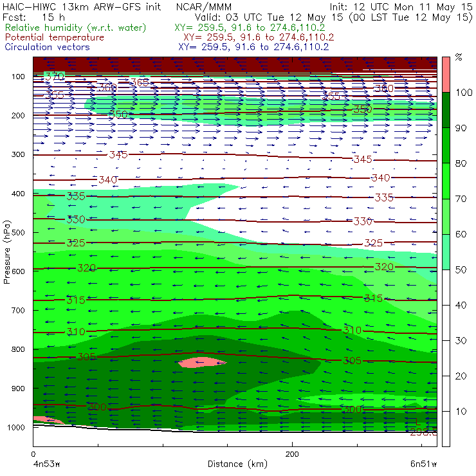Click the 70-80% bright green colorbar swatch
Viewport: 476px width, 476px height.
446,181
